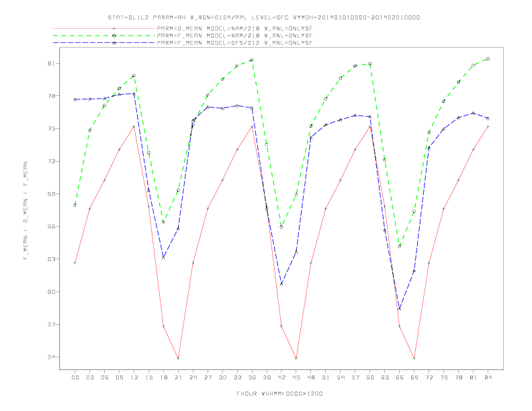Click x-axis forecast hour label 63
532x411 pixels.
(x=385, y=377)
